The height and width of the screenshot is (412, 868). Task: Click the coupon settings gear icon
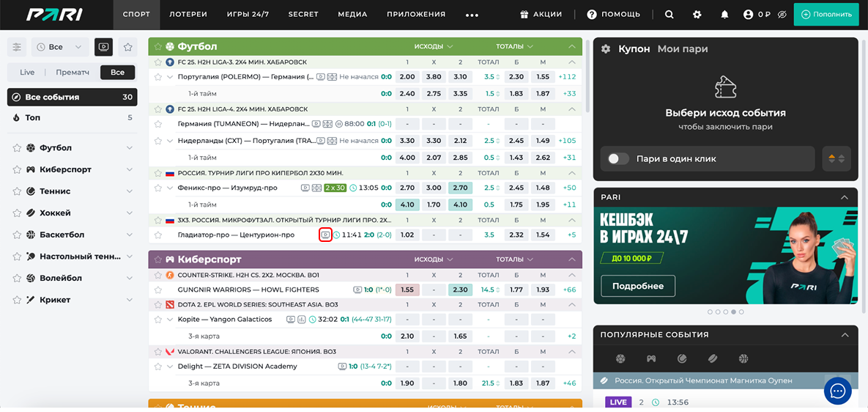(x=606, y=49)
